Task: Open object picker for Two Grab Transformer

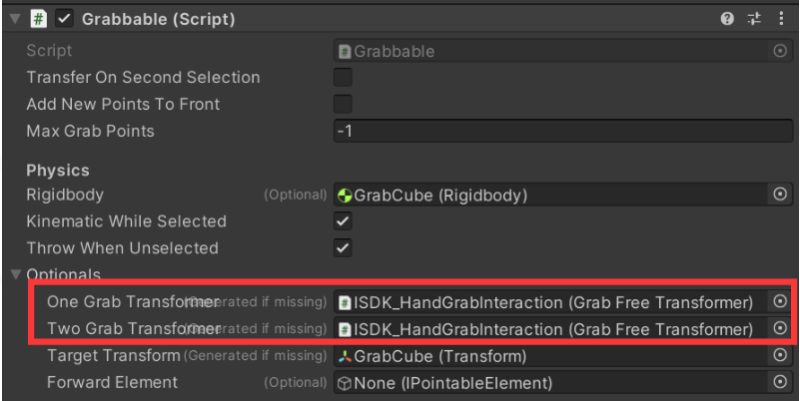Action: tap(781, 329)
